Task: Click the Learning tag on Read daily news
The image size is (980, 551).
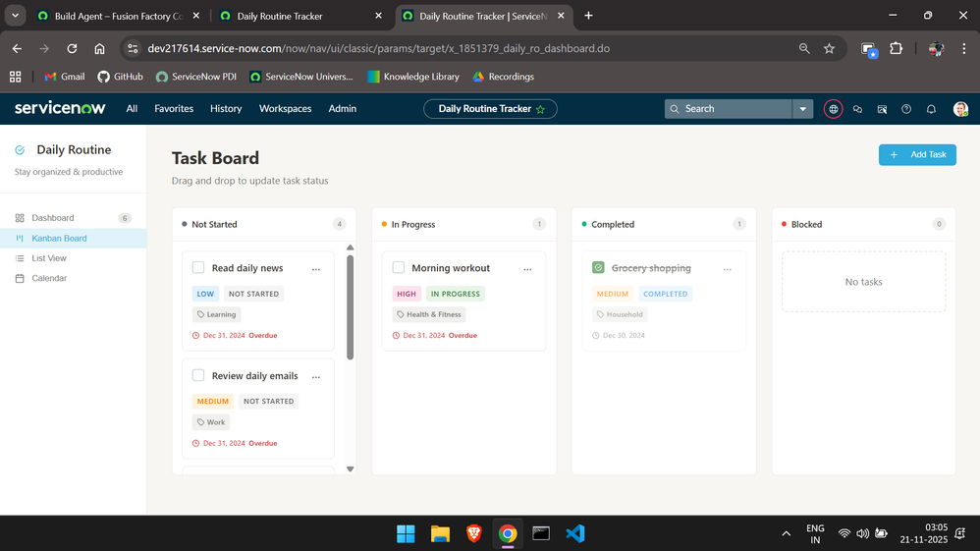Action: [x=216, y=314]
